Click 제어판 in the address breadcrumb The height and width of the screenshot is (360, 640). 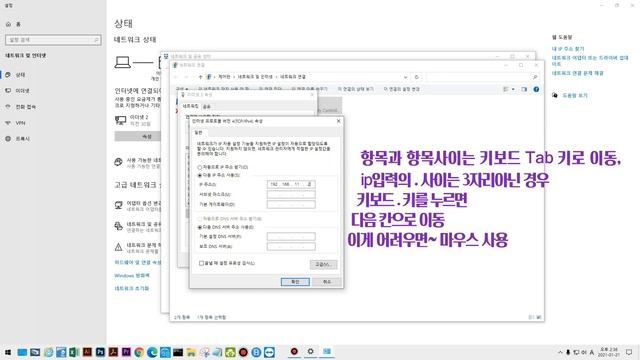[224, 77]
